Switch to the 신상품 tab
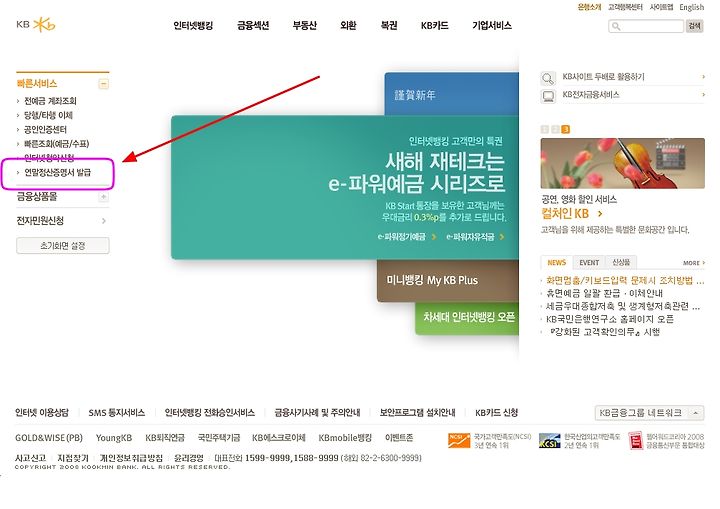Screen dimensions: 720x509 tap(621, 262)
